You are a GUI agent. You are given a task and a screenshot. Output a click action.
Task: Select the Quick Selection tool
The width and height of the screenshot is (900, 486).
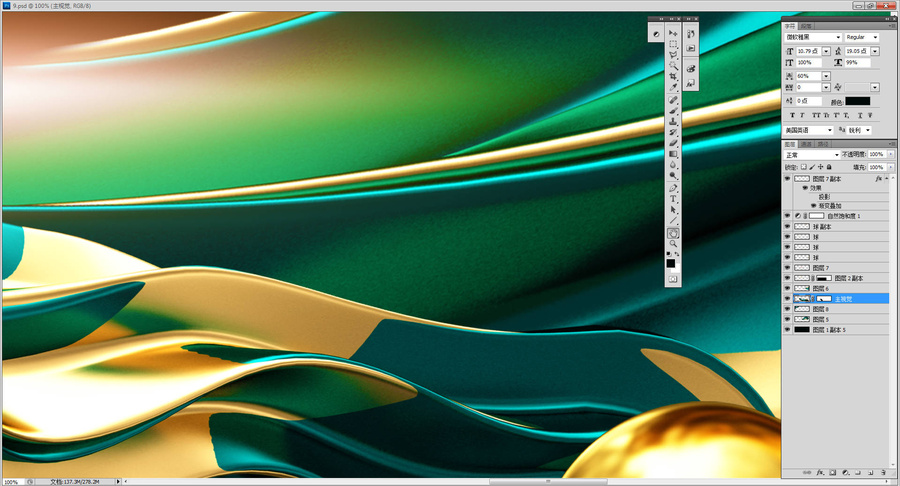pyautogui.click(x=673, y=66)
